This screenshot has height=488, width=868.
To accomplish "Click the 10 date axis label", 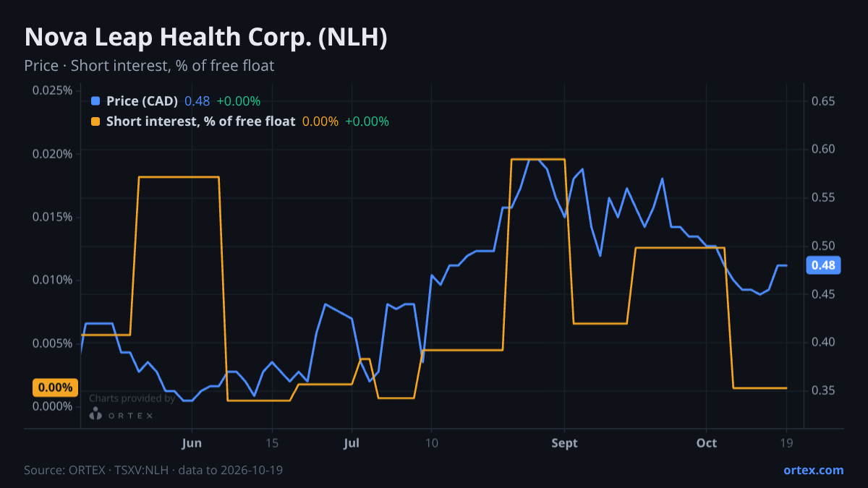I will click(431, 443).
